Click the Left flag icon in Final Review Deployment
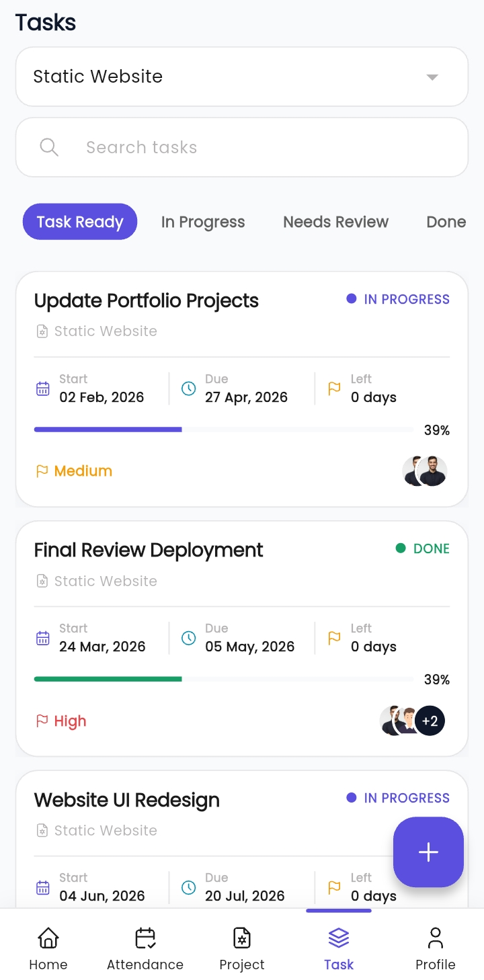This screenshot has width=484, height=980. [334, 638]
